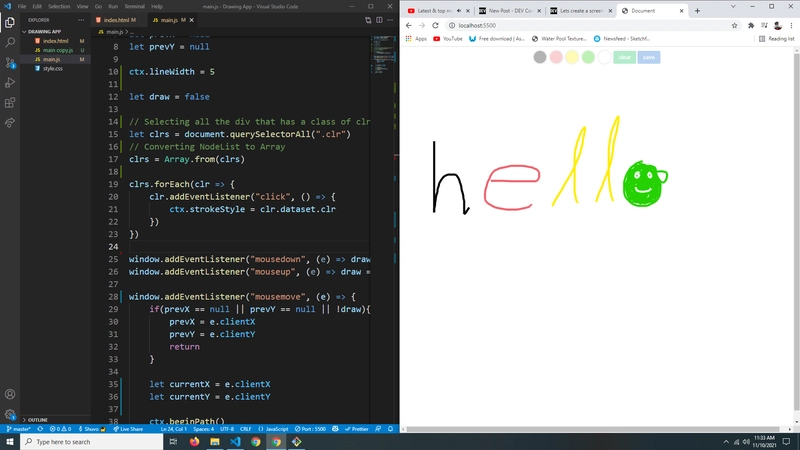Open Firefox from the taskbar

click(x=194, y=442)
